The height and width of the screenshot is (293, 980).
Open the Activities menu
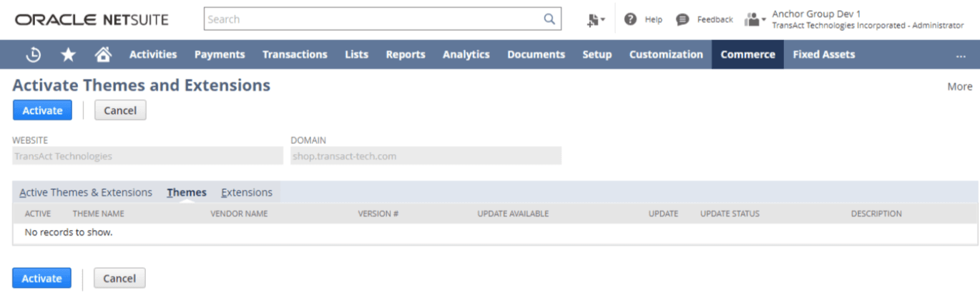tap(153, 54)
